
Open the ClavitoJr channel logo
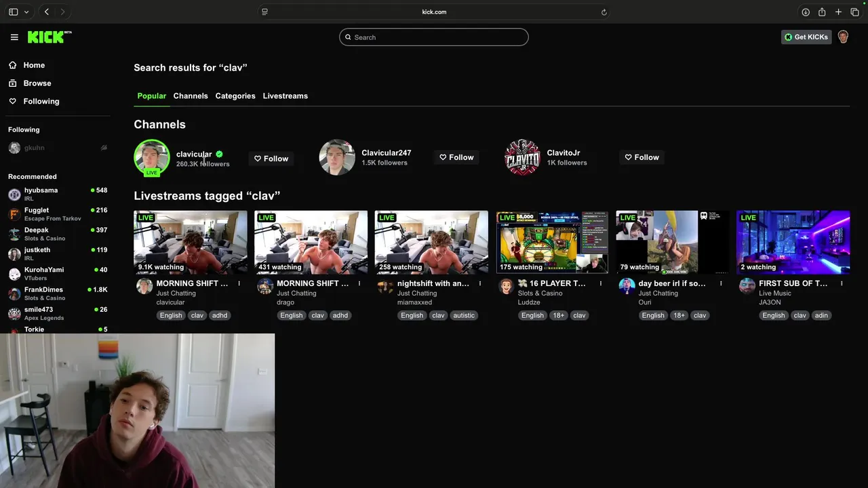522,157
